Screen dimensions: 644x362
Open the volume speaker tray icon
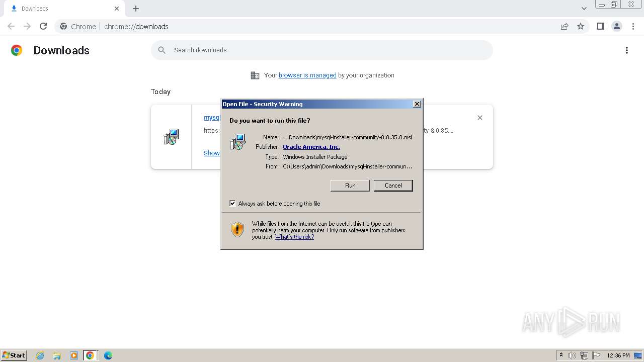tap(572, 355)
